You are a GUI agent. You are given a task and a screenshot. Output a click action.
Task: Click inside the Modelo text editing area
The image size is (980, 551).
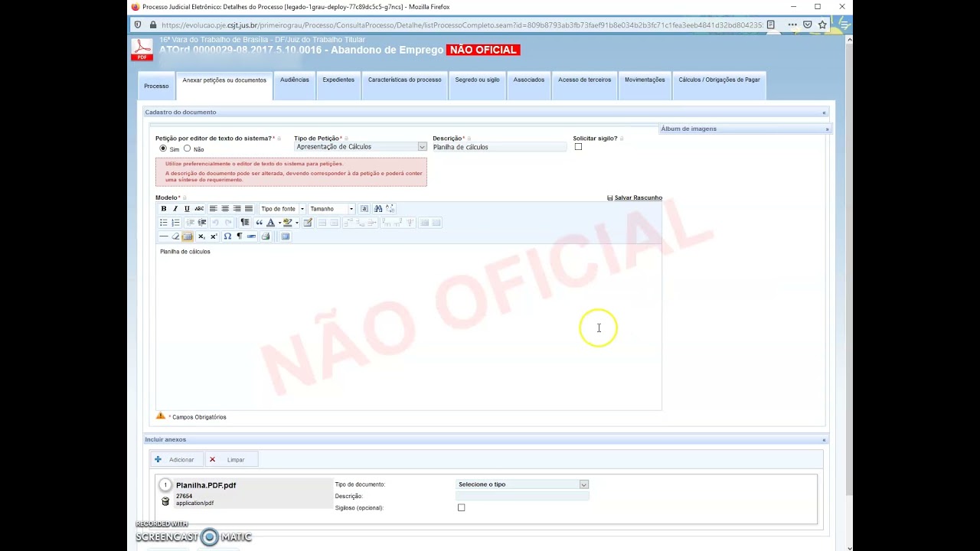tap(408, 329)
